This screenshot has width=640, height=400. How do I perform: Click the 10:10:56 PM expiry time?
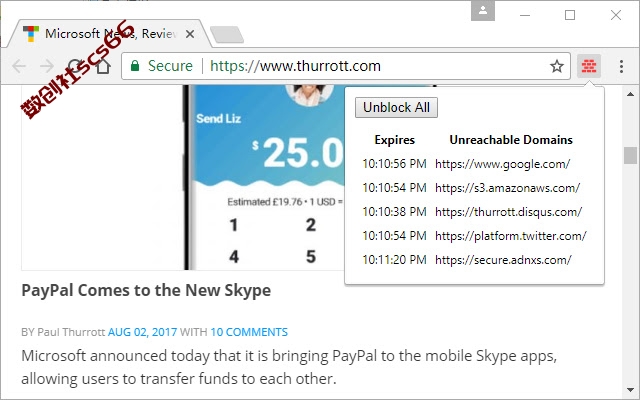[394, 164]
